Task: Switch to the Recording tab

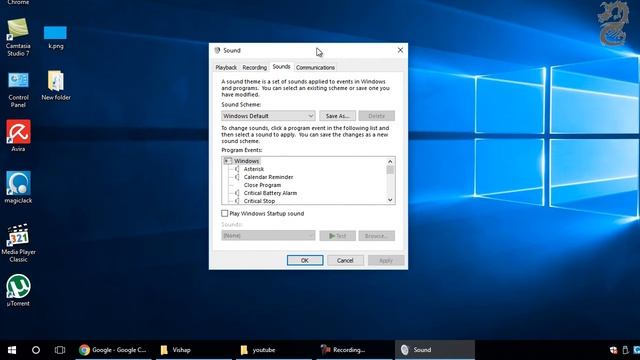Action: 254,67
